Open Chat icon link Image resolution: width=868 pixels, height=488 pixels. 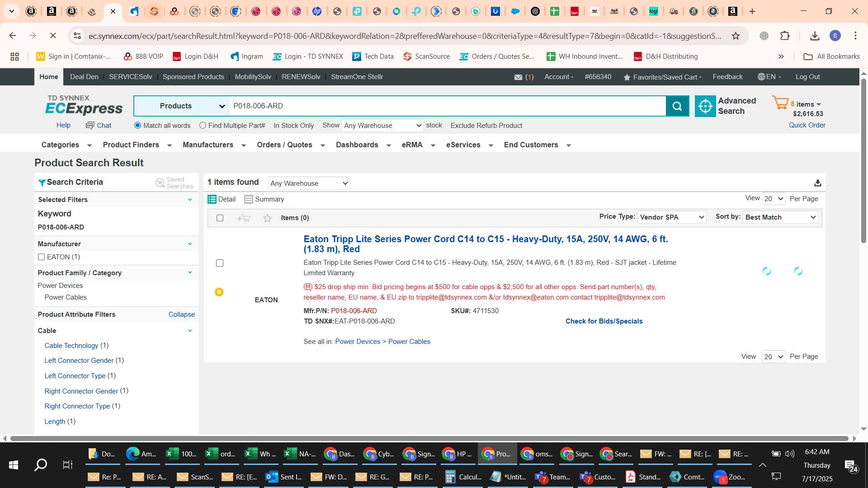pyautogui.click(x=90, y=126)
